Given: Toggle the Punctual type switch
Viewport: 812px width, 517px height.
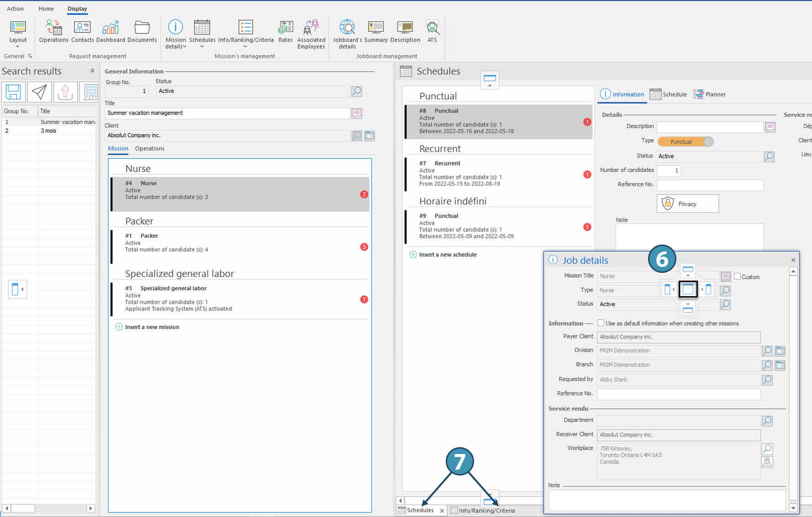Looking at the screenshot, I should [685, 141].
